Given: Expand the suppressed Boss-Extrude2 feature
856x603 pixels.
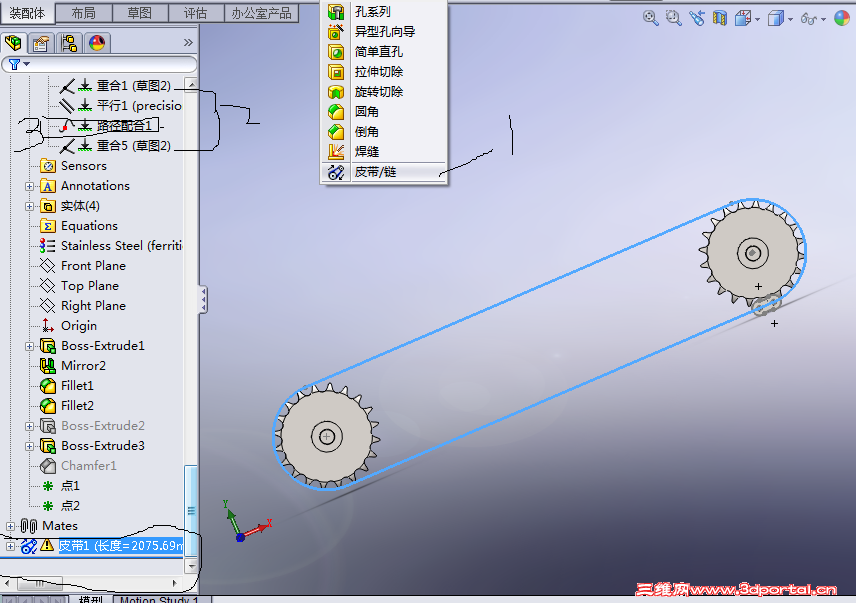Looking at the screenshot, I should (x=29, y=426).
